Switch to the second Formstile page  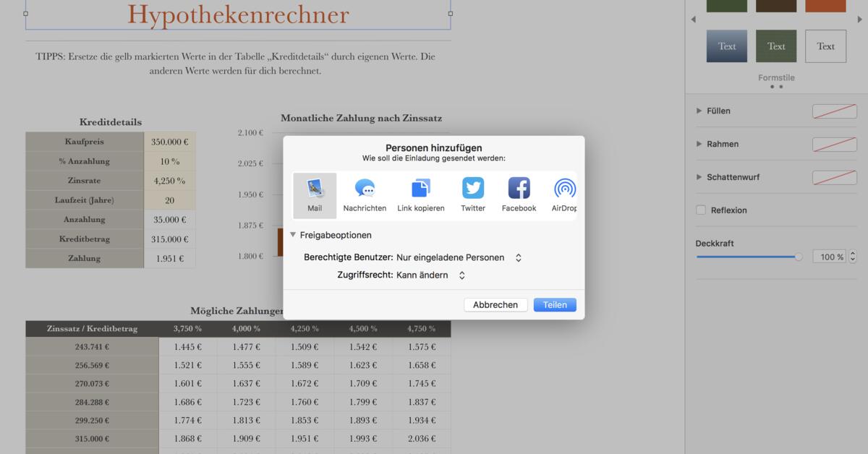[x=782, y=86]
